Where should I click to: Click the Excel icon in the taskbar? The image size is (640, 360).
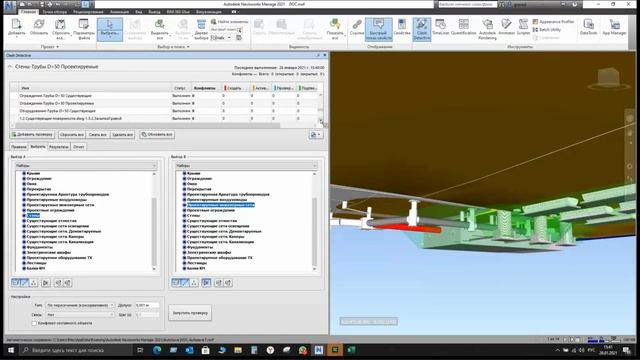point(351,350)
